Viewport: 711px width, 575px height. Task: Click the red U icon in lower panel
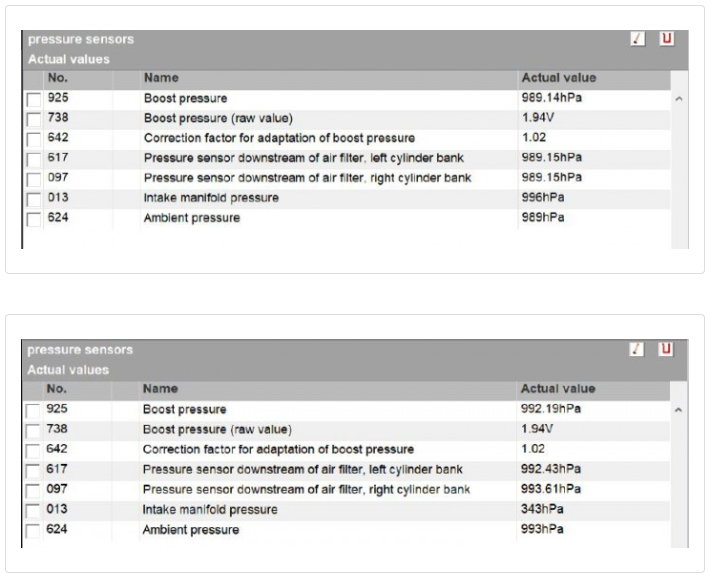[666, 350]
